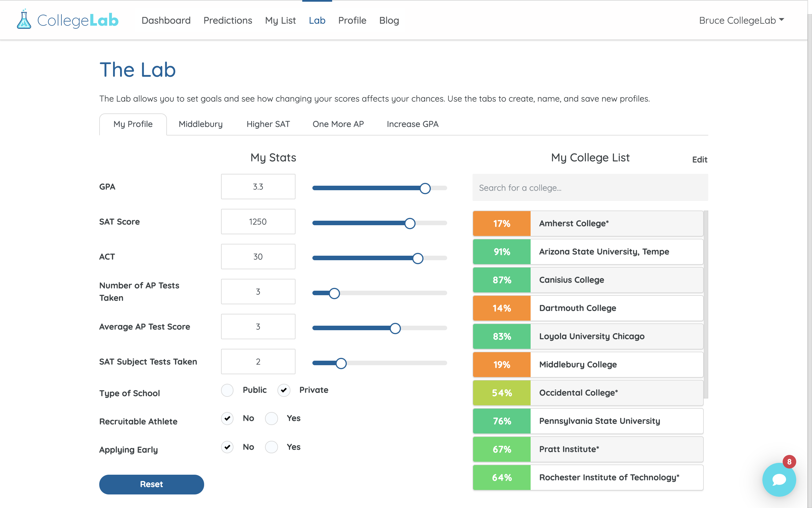Set Recruitable Athlete to No

click(x=227, y=418)
